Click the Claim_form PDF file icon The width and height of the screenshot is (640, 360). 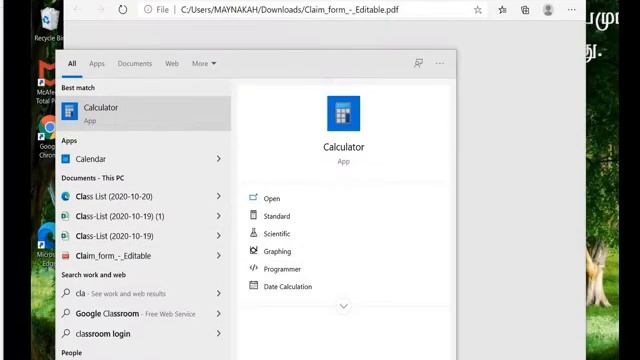(65, 256)
